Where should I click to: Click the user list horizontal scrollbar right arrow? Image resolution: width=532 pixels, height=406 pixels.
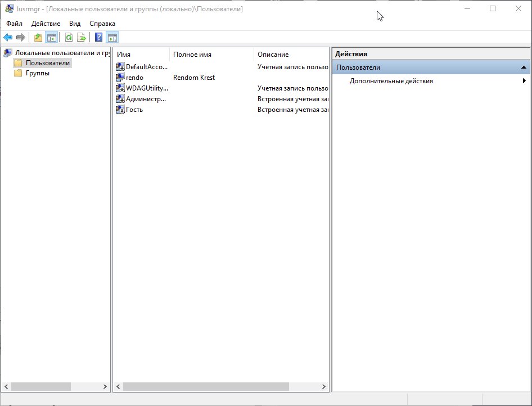[x=324, y=386]
